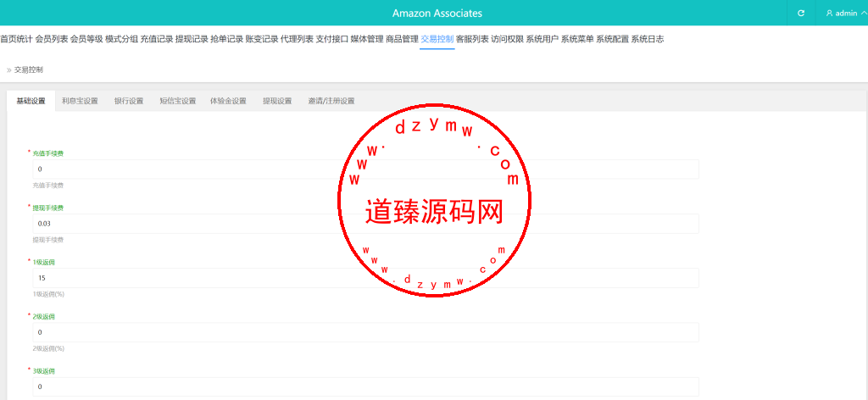The image size is (868, 400).
Task: Open the 充值记录 page
Action: pyautogui.click(x=157, y=39)
